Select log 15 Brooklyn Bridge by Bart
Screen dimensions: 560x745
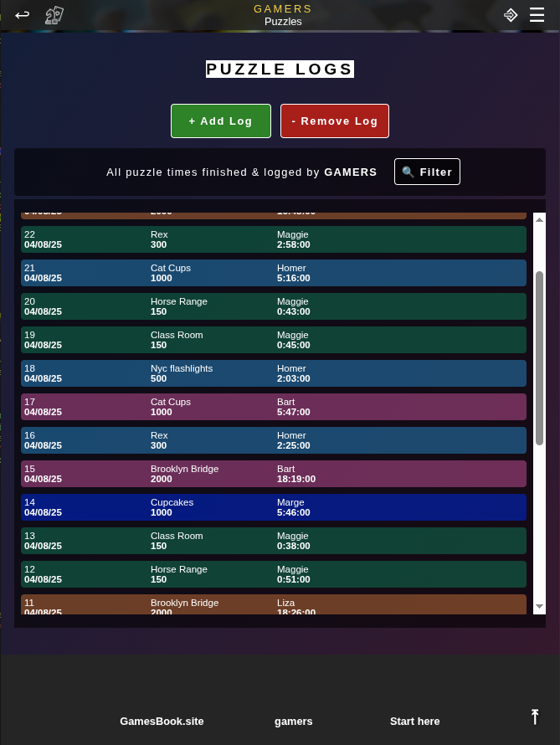point(274,474)
